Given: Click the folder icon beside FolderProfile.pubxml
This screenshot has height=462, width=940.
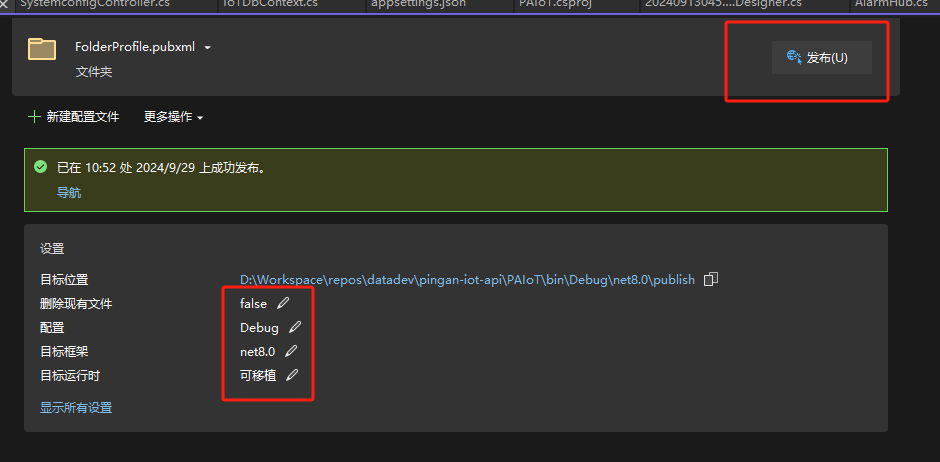Looking at the screenshot, I should (42, 49).
